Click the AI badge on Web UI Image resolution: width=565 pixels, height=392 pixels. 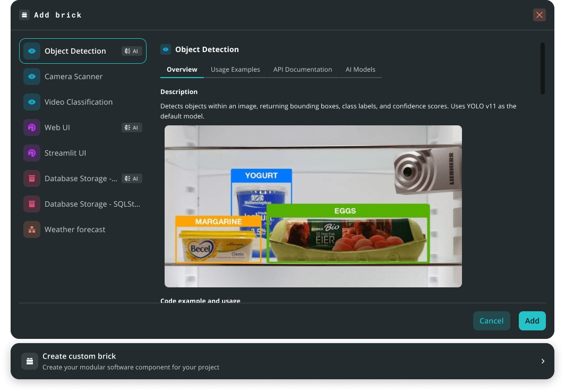click(x=132, y=127)
